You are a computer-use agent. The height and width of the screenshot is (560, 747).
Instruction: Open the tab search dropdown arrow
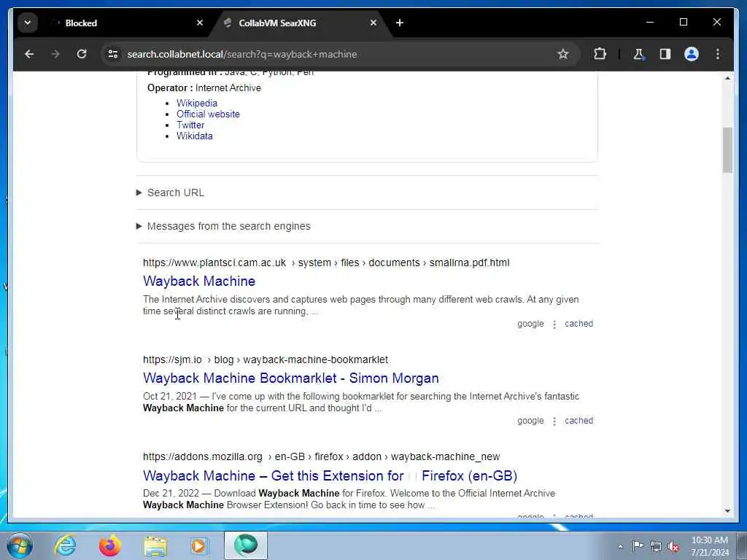coord(28,23)
